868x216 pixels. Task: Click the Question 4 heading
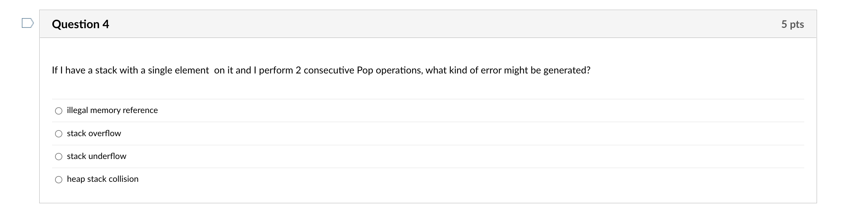tap(81, 24)
